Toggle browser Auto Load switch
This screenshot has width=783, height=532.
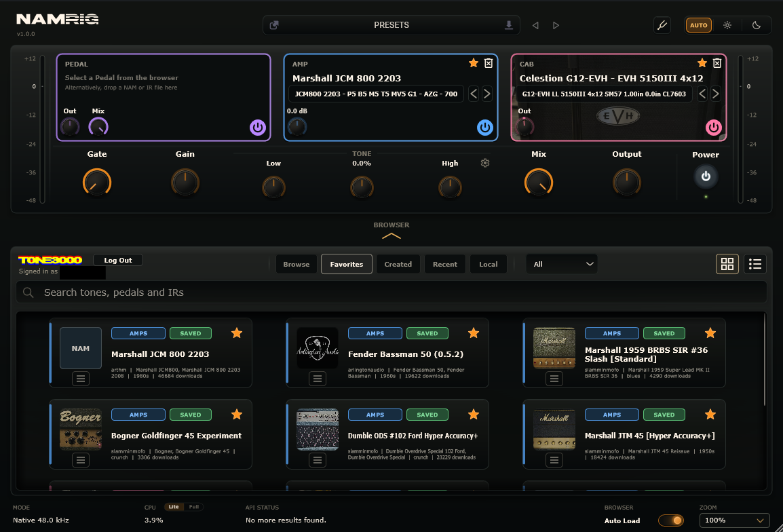[x=670, y=520]
